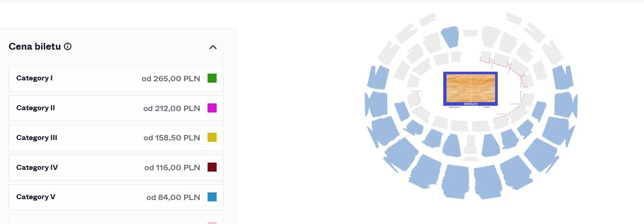
Task: Pick the Category III label
Action: tap(37, 138)
